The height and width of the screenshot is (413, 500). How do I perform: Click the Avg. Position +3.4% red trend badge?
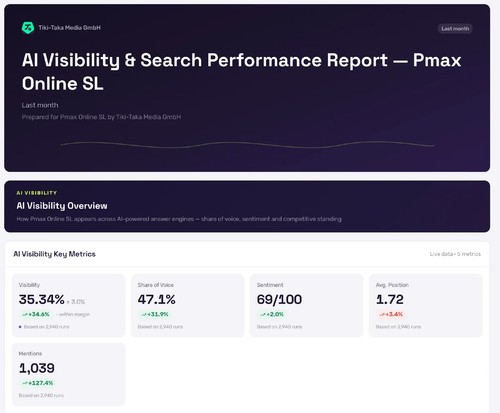(391, 314)
